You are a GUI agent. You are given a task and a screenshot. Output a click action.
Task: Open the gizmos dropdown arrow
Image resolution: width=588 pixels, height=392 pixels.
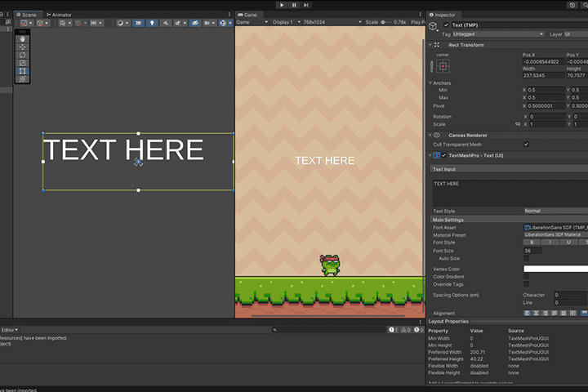click(x=230, y=23)
